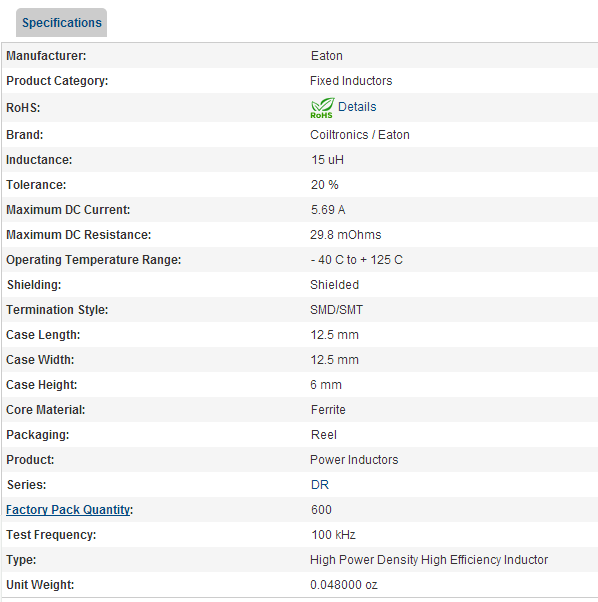The height and width of the screenshot is (602, 598).
Task: Click the Shielded value
Action: [x=335, y=284]
